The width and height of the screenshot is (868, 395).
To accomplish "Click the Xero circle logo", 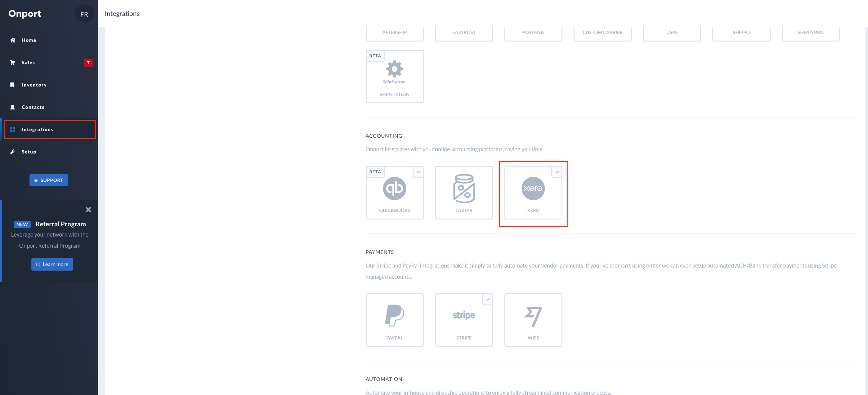I will coord(533,188).
